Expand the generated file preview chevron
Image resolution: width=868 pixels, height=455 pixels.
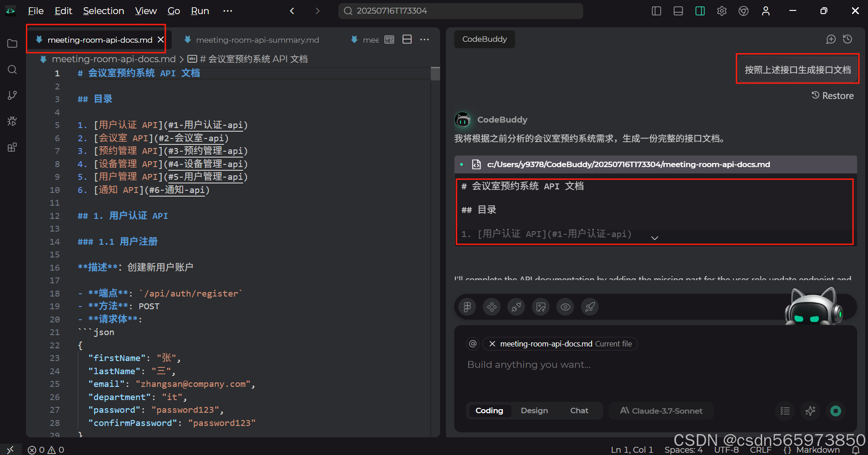coord(655,238)
